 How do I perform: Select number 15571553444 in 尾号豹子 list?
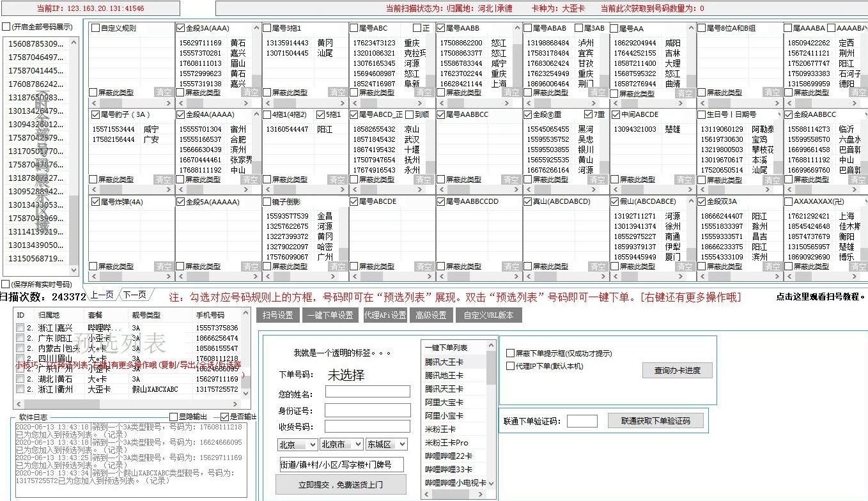tap(113, 129)
